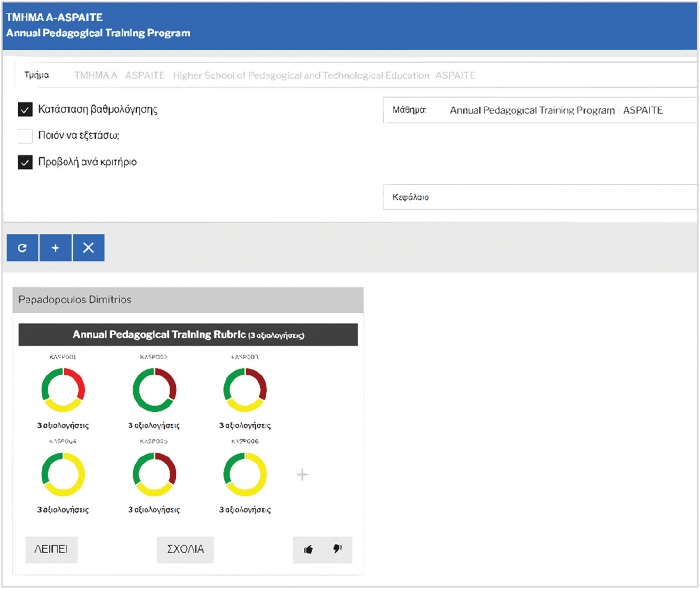Click the gray plus beside KASP006 chart
Image resolution: width=700 pixels, height=589 pixels.
[x=302, y=475]
